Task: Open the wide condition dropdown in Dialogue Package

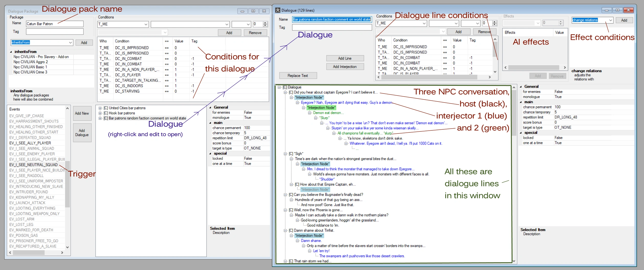Action: point(227,24)
